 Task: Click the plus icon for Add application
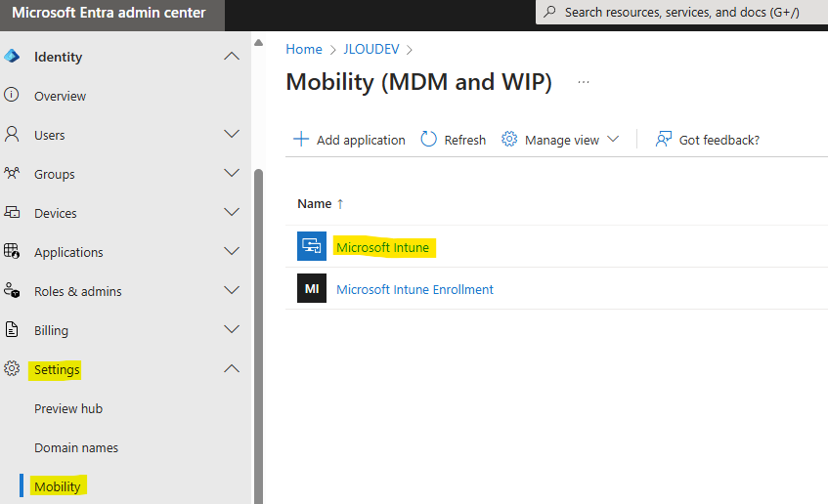point(301,139)
